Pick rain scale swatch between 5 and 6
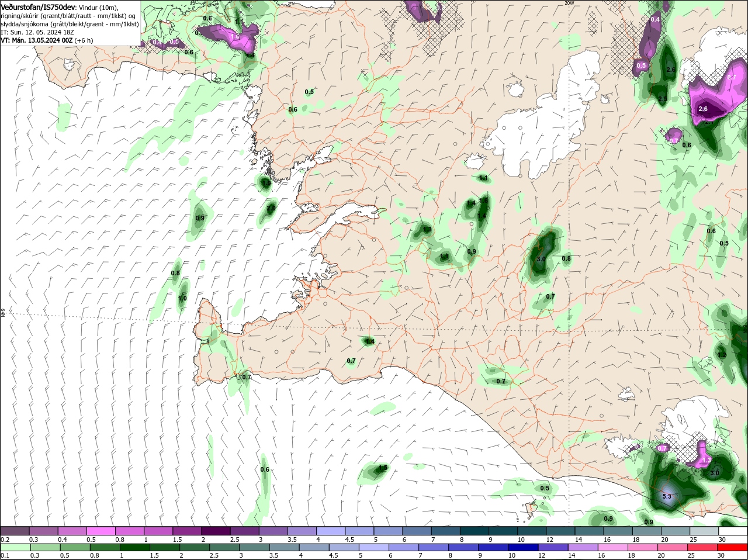 [x=375, y=548]
